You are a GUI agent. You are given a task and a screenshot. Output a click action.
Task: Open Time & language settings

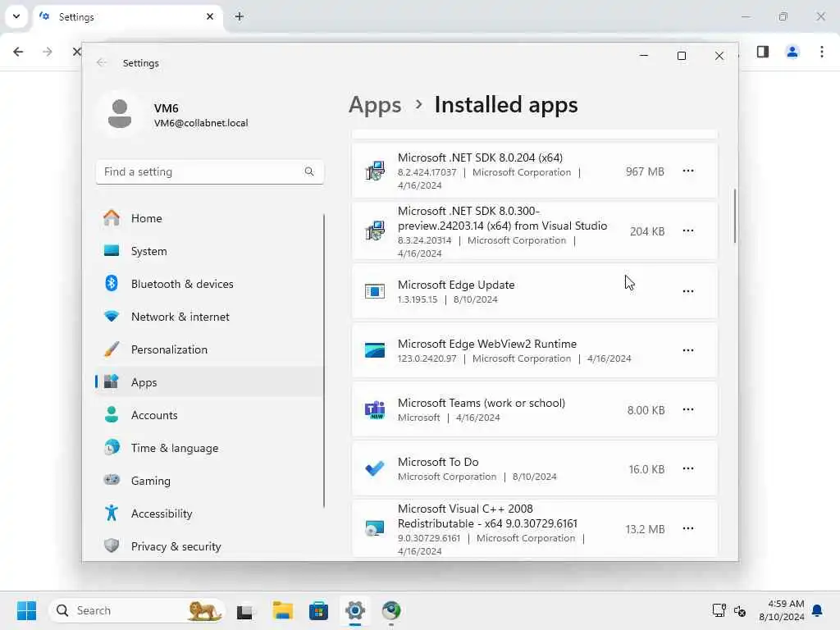209,448
